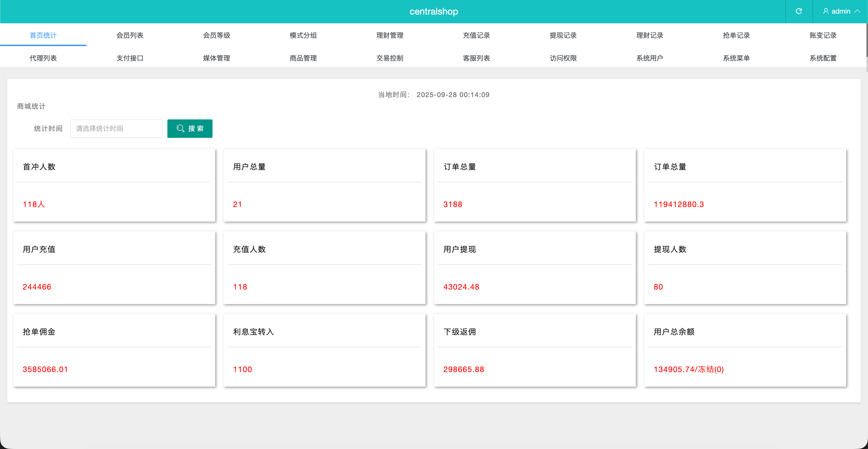The height and width of the screenshot is (449, 868).
Task: Click the centralshop header title
Action: coord(434,12)
